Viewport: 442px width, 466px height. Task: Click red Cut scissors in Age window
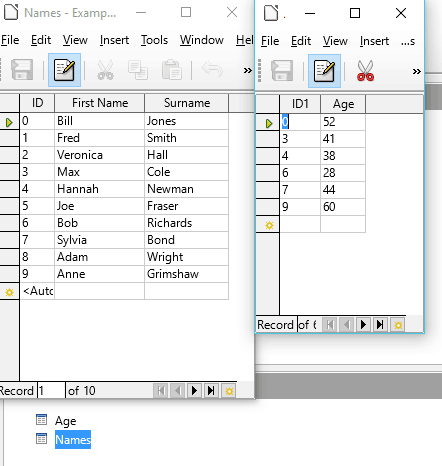(365, 71)
